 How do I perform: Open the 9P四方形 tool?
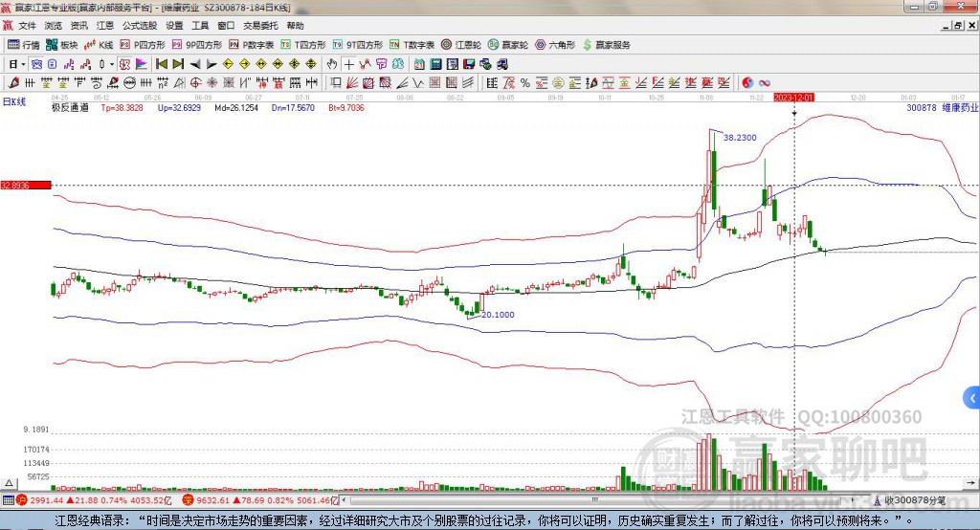[x=197, y=45]
